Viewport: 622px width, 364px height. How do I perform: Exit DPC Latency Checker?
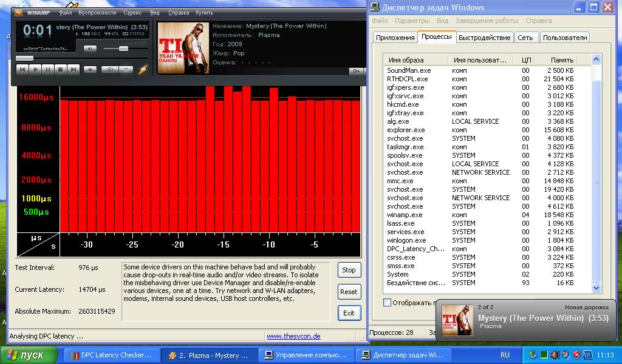point(349,313)
